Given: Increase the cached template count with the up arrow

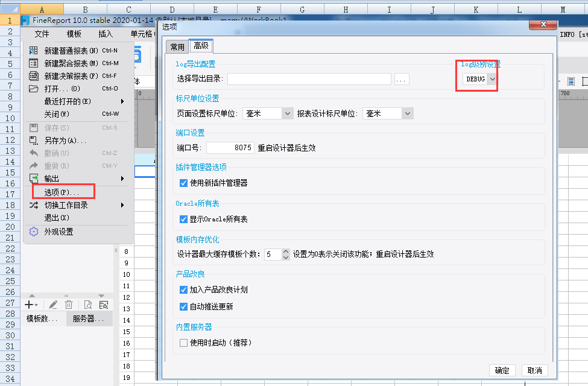Looking at the screenshot, I should [x=286, y=252].
